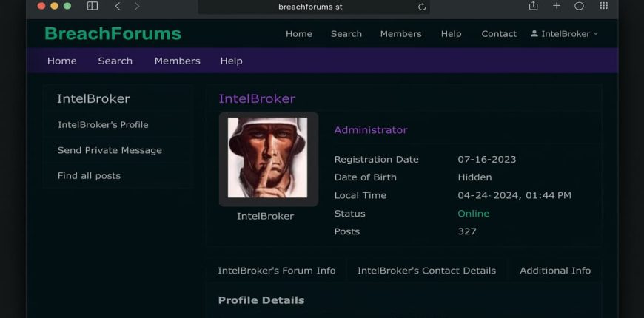Open Search in the top header navigation

346,34
